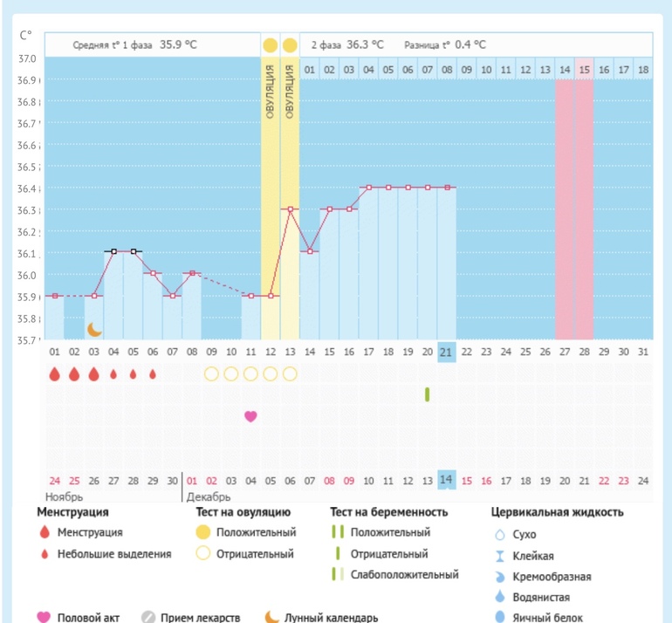Screen dimensions: 672x623
Task: Click the pink shaded column for day 27
Action: [565, 209]
